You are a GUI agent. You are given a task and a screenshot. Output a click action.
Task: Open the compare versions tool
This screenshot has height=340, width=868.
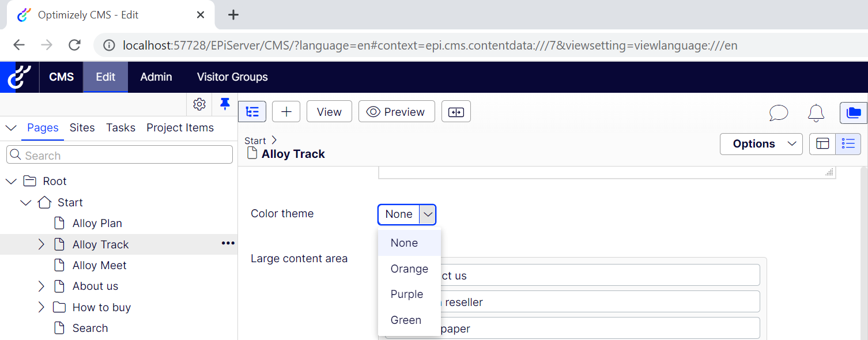(456, 112)
